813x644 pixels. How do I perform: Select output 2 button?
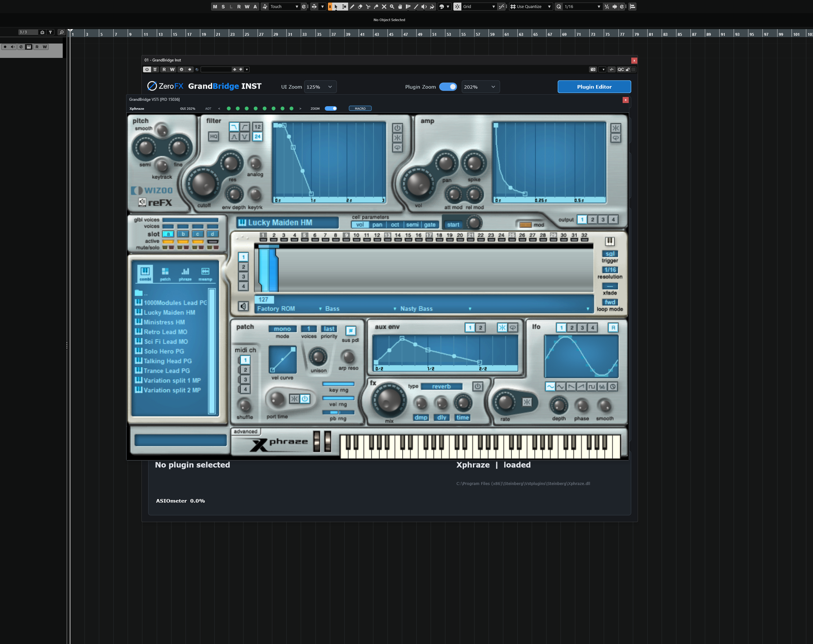[593, 219]
